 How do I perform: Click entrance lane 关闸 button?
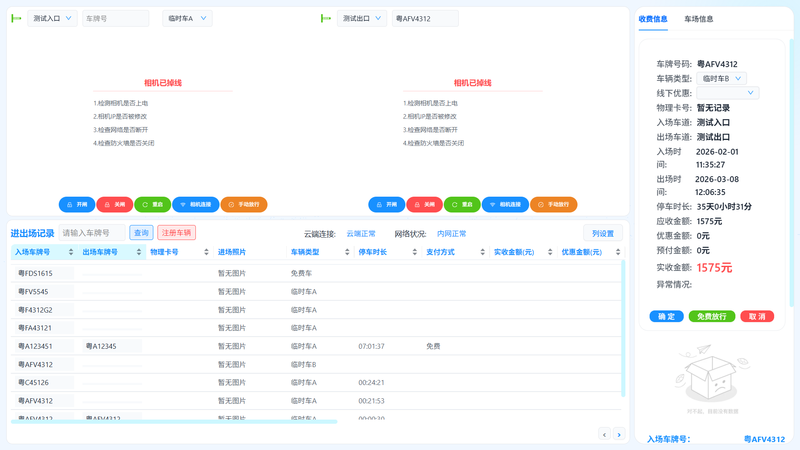click(115, 205)
